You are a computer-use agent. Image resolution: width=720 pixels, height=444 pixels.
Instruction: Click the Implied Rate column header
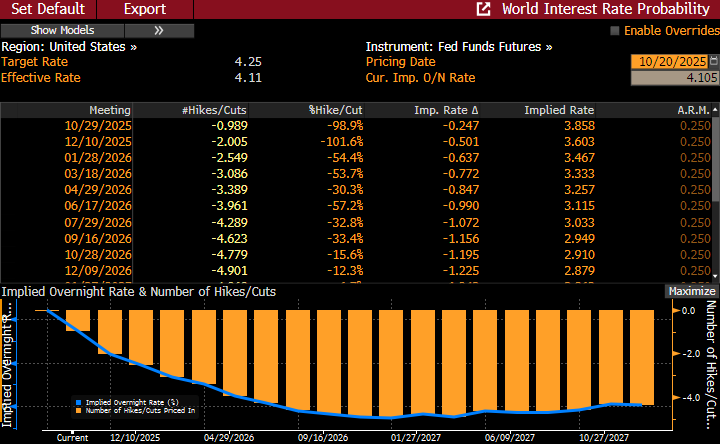click(x=559, y=109)
